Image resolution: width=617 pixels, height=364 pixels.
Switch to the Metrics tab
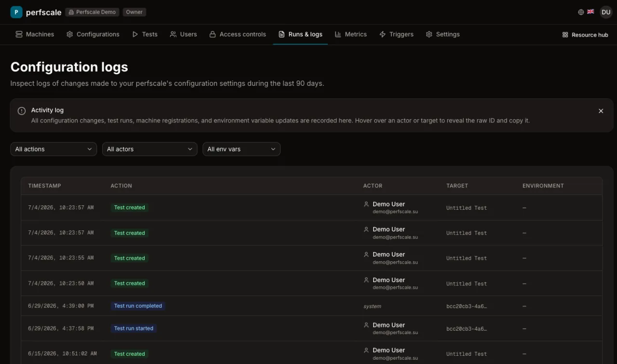(351, 34)
